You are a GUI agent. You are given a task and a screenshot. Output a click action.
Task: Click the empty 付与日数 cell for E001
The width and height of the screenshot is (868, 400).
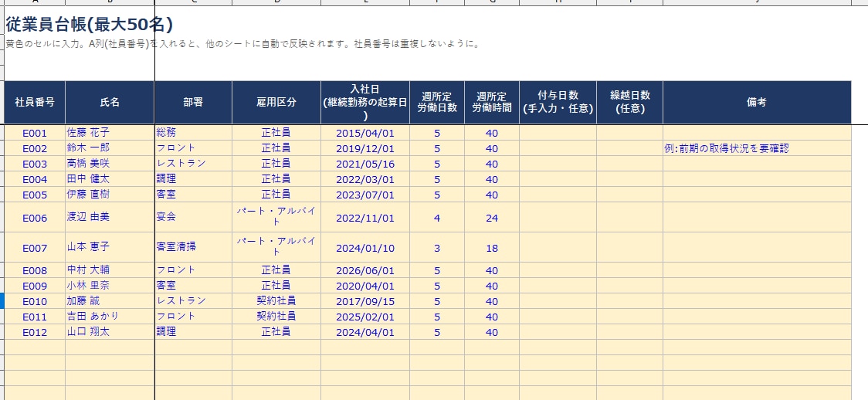tap(558, 133)
